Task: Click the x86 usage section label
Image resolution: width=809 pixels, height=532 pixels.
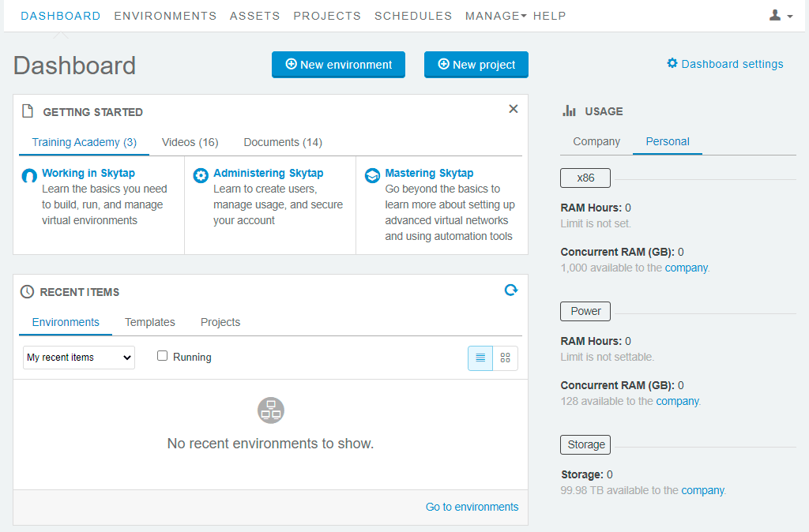Action: (x=585, y=178)
